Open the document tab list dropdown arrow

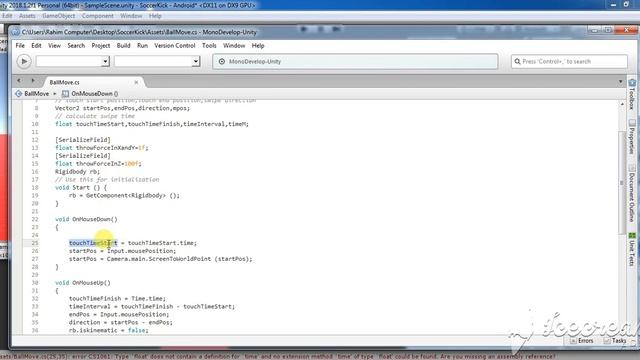620,82
